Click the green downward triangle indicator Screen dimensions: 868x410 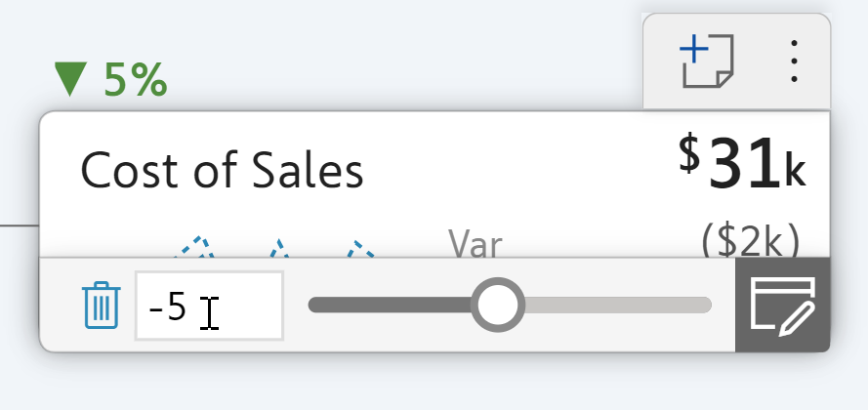coord(73,80)
